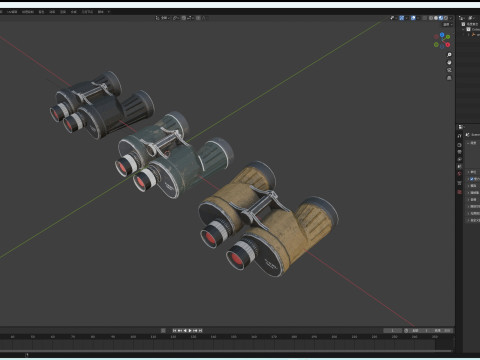Open the Render properties tab
The height and width of the screenshot is (360, 480).
(460, 145)
